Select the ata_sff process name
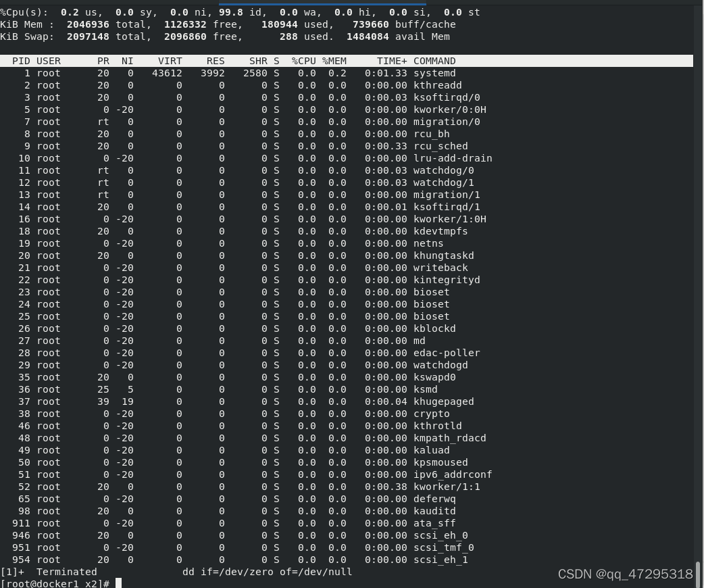Image resolution: width=704 pixels, height=588 pixels. pyautogui.click(x=434, y=523)
